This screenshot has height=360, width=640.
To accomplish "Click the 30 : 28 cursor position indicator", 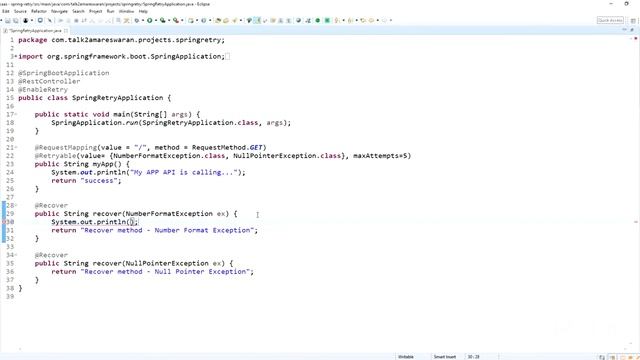I will [x=473, y=357].
